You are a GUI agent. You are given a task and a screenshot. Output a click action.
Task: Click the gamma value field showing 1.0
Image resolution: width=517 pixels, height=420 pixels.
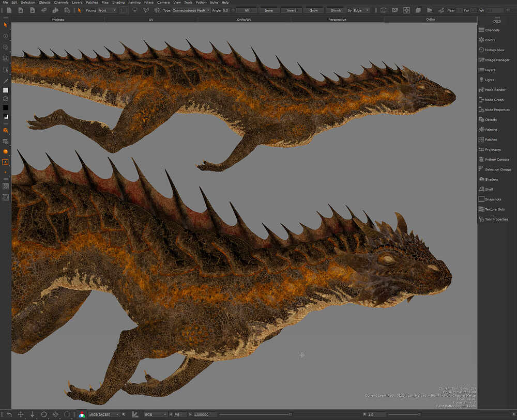tap(376, 415)
